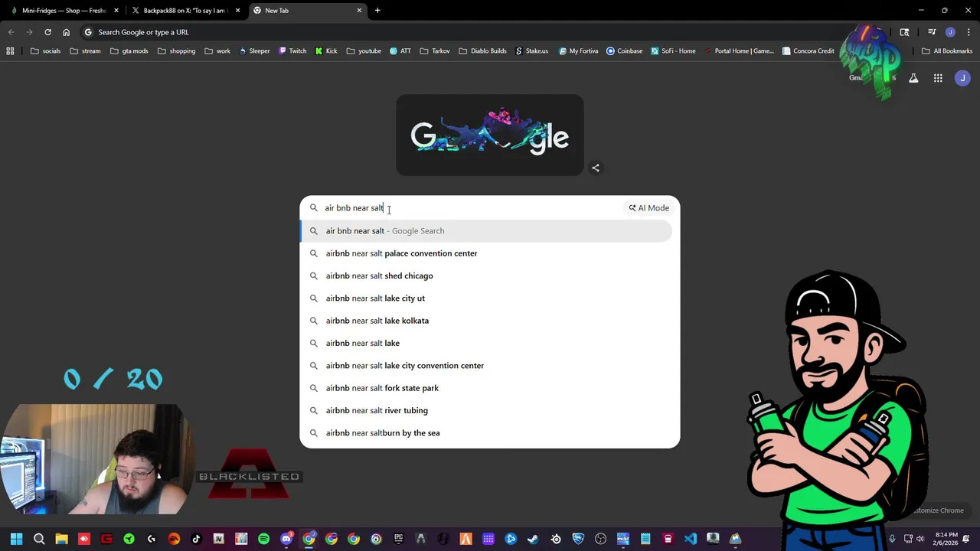Select suggestion 'saltburn by the sea'
Viewport: 980px width, 551px height.
(x=485, y=433)
